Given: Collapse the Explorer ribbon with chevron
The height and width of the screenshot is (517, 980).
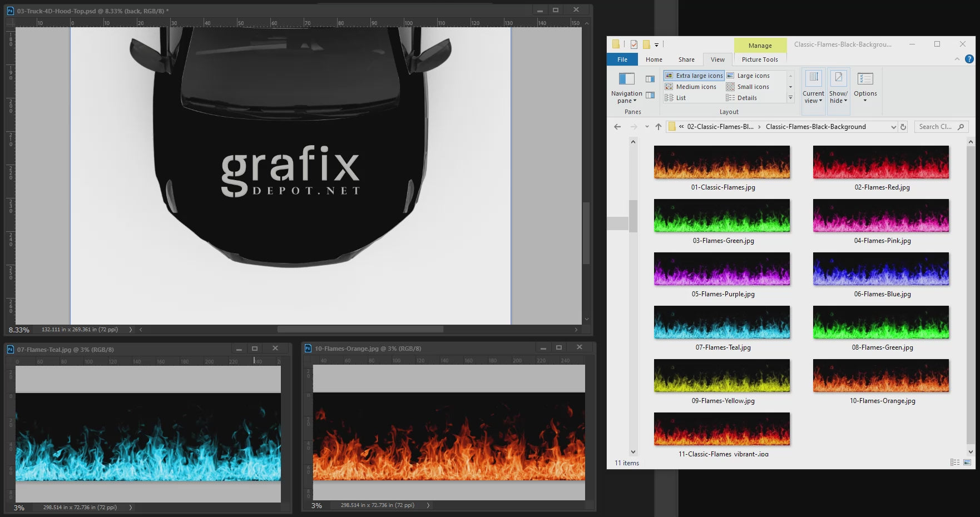Looking at the screenshot, I should click(x=957, y=59).
